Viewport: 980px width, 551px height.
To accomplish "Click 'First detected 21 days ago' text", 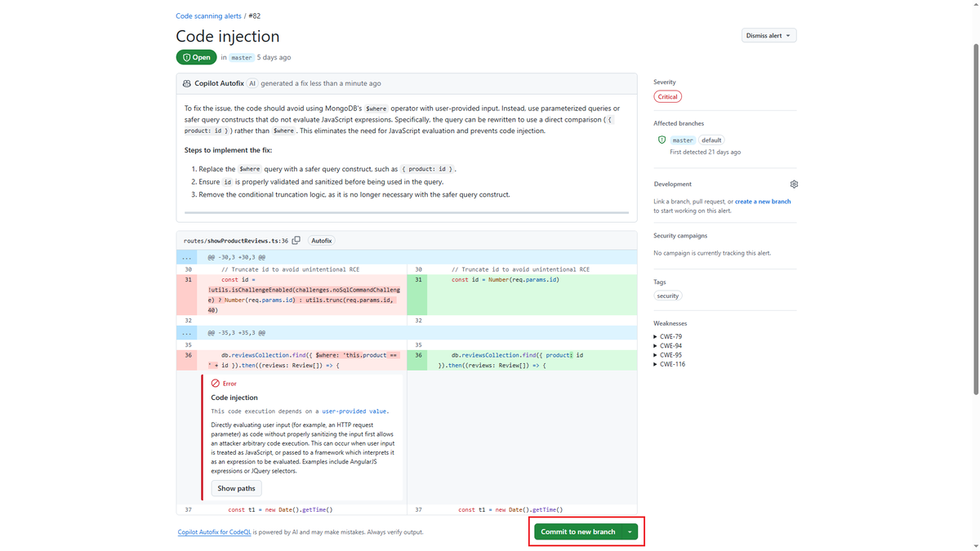I will 705,153.
